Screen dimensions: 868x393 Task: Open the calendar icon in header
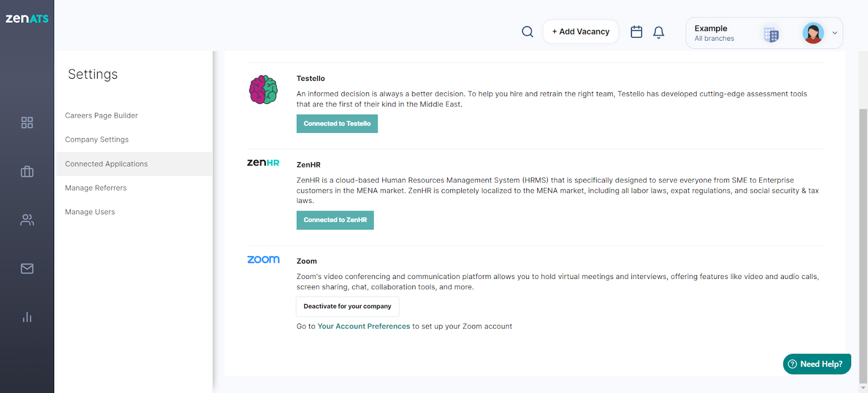click(x=636, y=32)
